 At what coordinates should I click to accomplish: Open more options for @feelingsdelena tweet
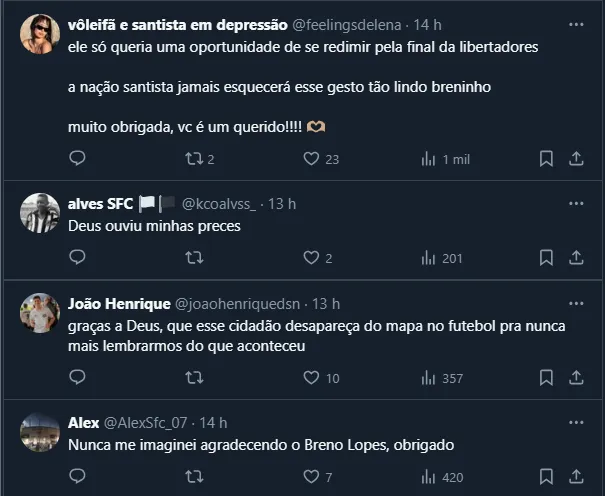click(x=576, y=23)
